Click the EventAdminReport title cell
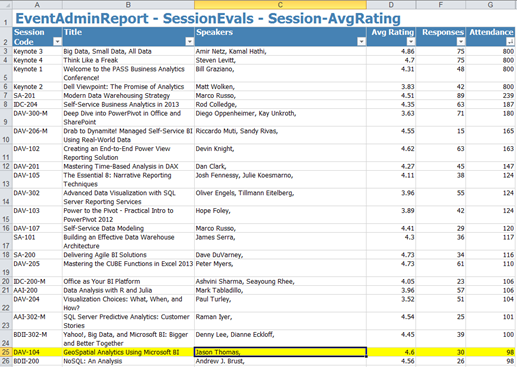Image resolution: width=517 pixels, height=367 pixels. pyautogui.click(x=208, y=18)
